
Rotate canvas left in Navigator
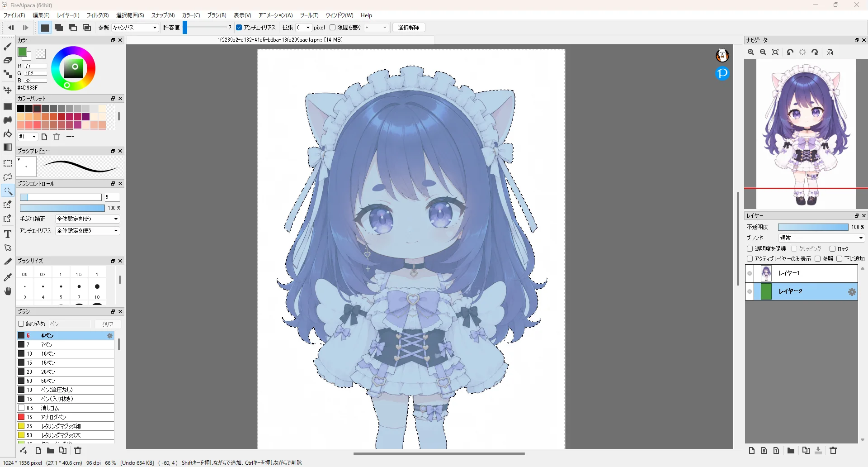(790, 52)
